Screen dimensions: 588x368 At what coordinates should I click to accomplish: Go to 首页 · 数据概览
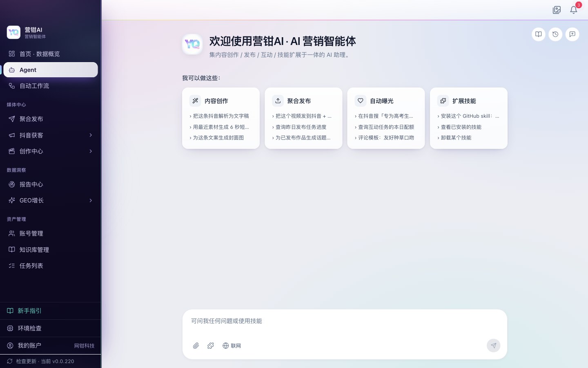pyautogui.click(x=51, y=54)
